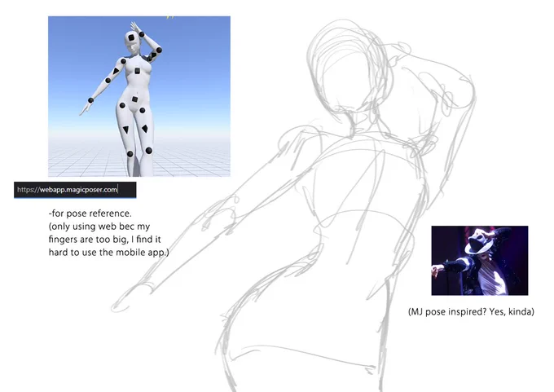Click the "hard to use the mobile app.)" line
Image resolution: width=554 pixels, height=392 pixels.
(109, 253)
